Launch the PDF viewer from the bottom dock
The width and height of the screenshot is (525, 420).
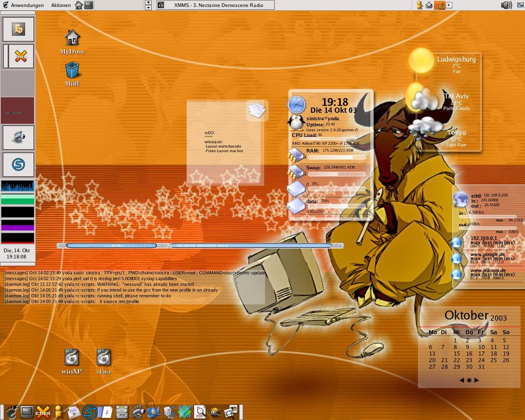click(200, 412)
